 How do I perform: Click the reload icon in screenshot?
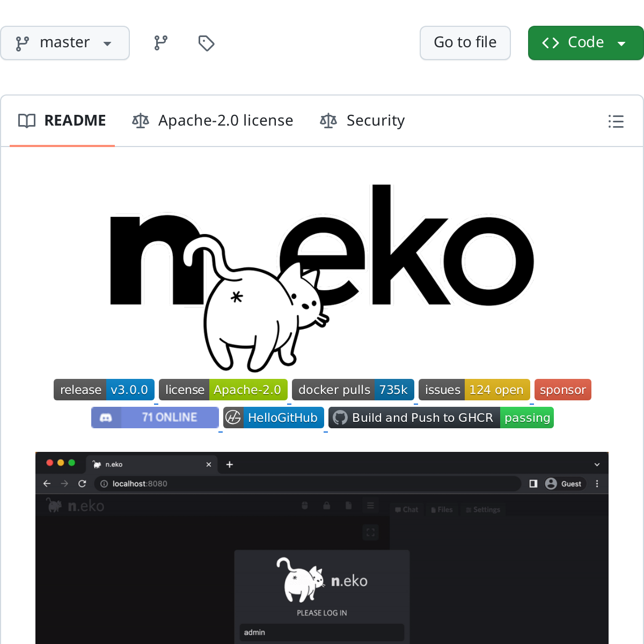[82, 484]
